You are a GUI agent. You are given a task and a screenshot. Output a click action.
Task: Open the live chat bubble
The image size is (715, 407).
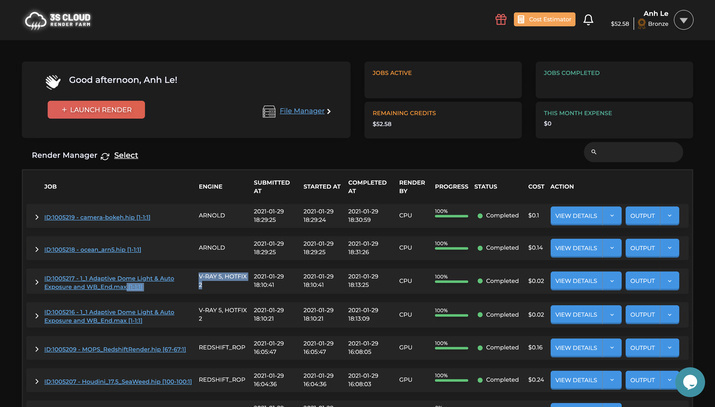690,382
